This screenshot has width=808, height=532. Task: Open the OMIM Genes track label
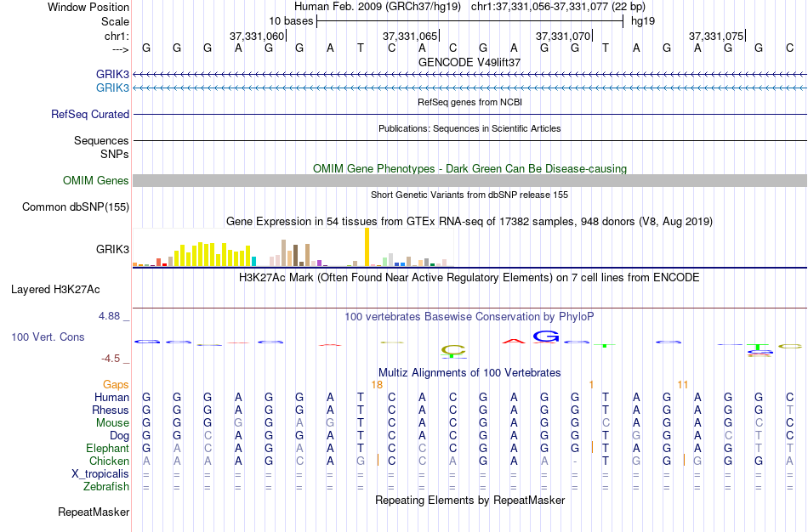[96, 181]
